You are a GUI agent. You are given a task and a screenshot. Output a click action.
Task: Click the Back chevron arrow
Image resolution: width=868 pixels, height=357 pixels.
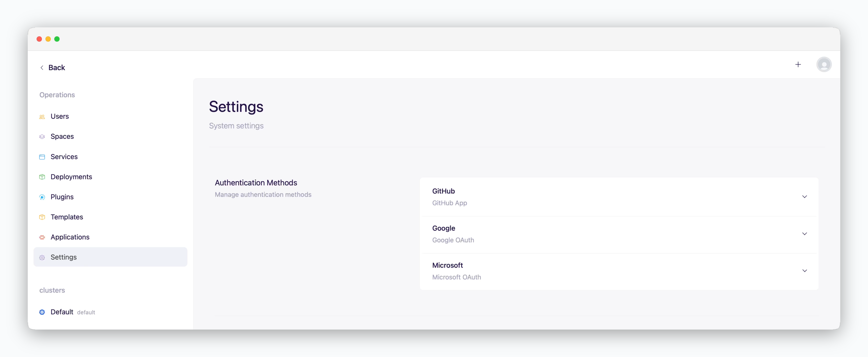pos(42,68)
